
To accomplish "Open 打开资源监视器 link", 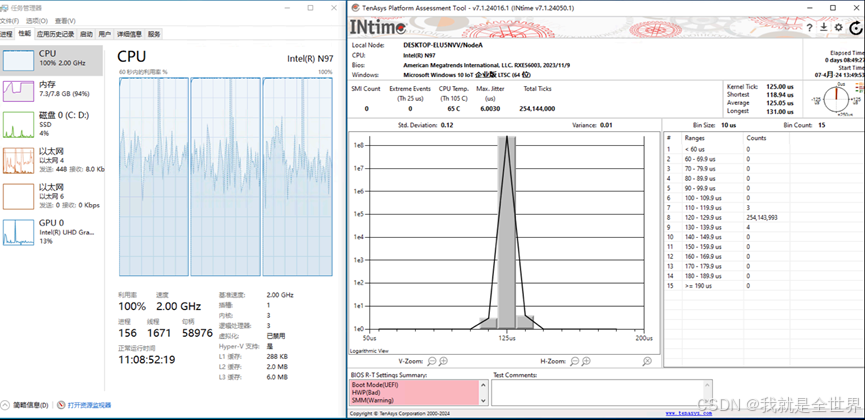I will (89, 405).
